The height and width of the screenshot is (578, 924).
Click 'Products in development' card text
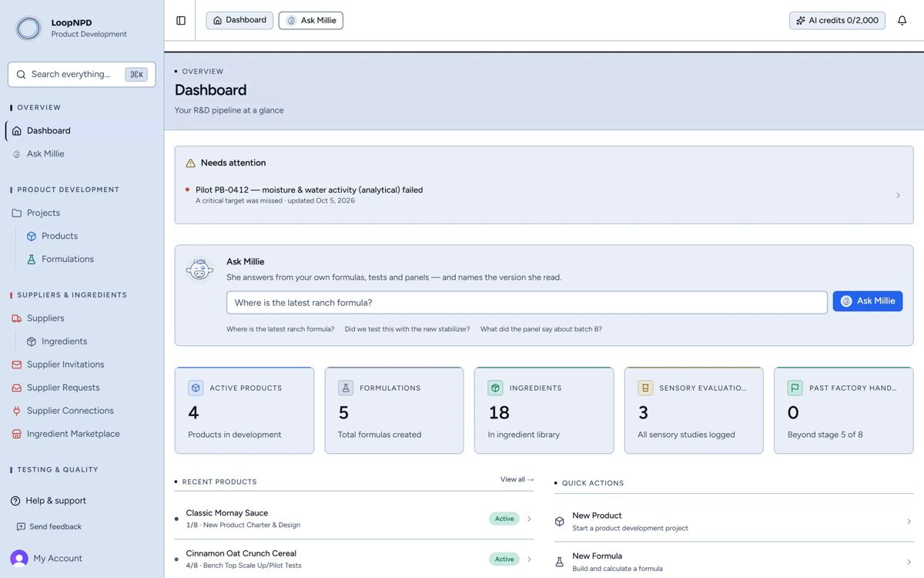235,435
